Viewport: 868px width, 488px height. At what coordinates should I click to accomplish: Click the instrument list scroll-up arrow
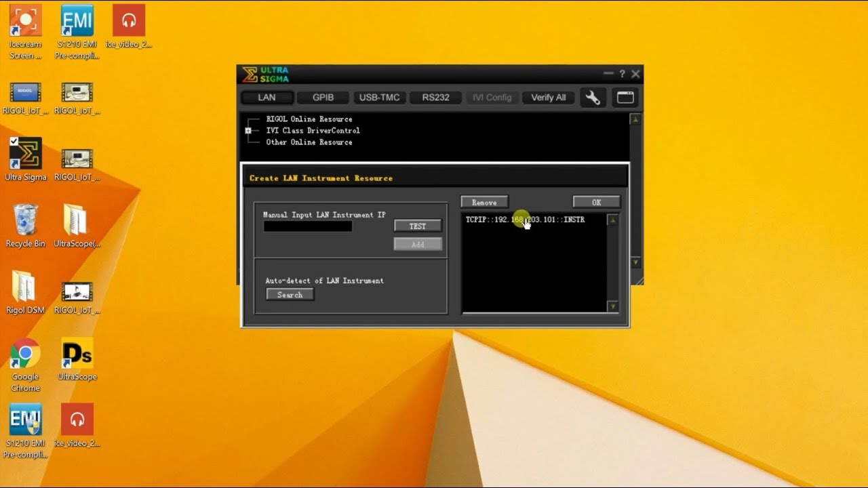point(612,220)
